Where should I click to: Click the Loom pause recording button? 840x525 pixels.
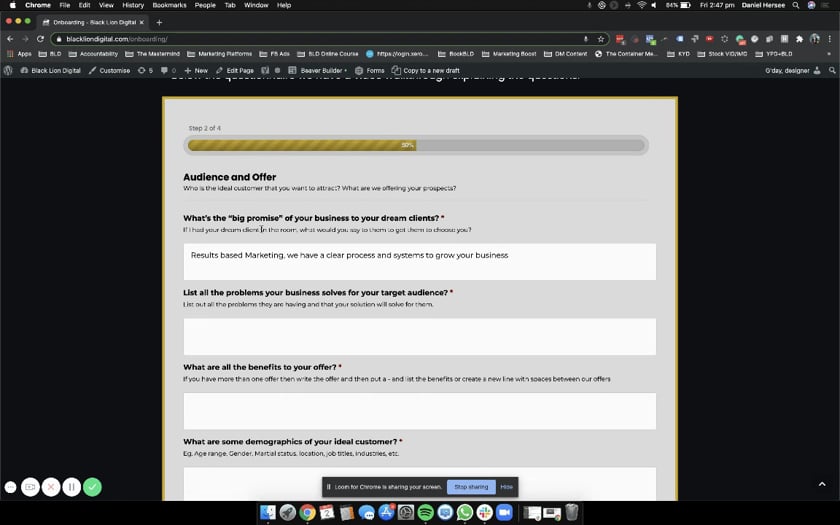[72, 487]
